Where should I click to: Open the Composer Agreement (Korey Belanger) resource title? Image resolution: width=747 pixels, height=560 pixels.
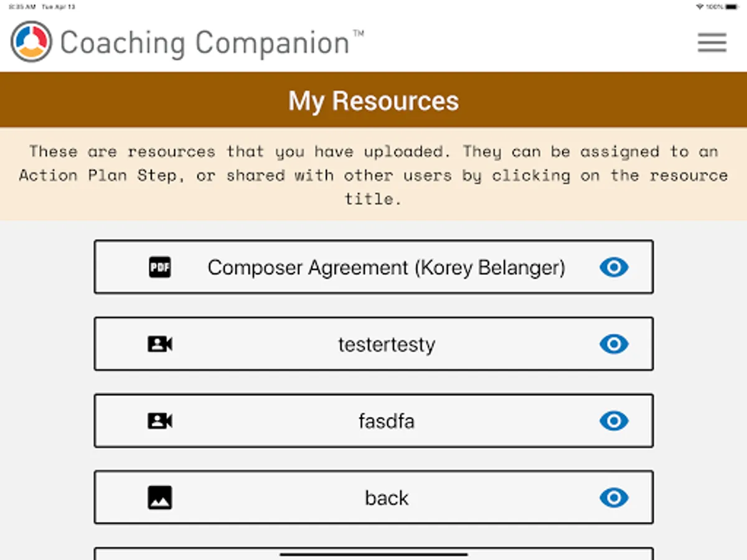click(386, 268)
